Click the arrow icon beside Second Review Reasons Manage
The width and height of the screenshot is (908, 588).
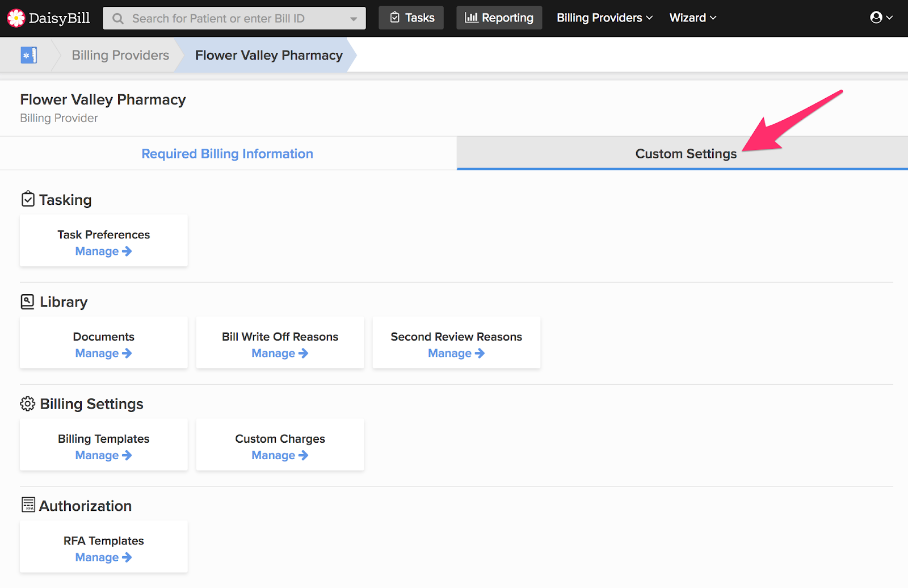[480, 353]
